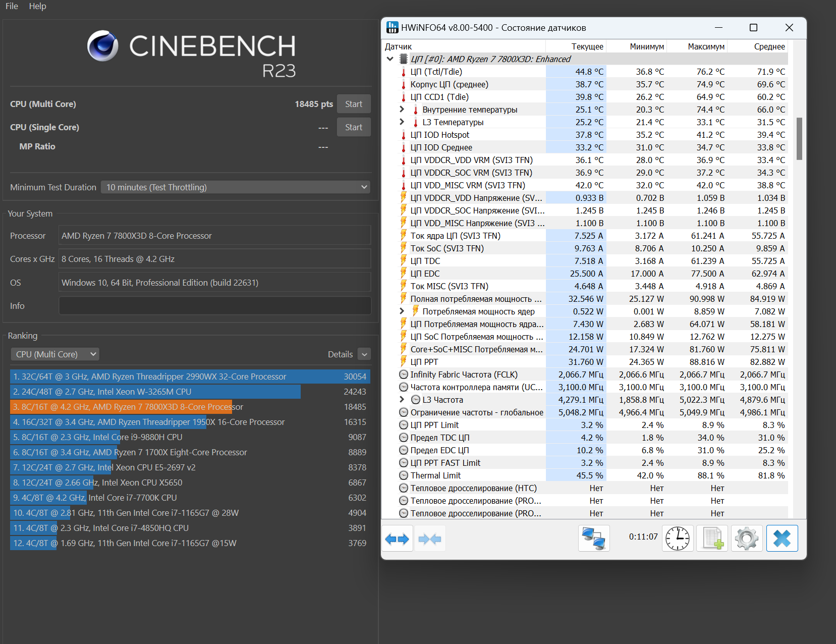This screenshot has height=644, width=836.
Task: Click the Ограничение частоты - глобальное row label
Action: click(477, 412)
